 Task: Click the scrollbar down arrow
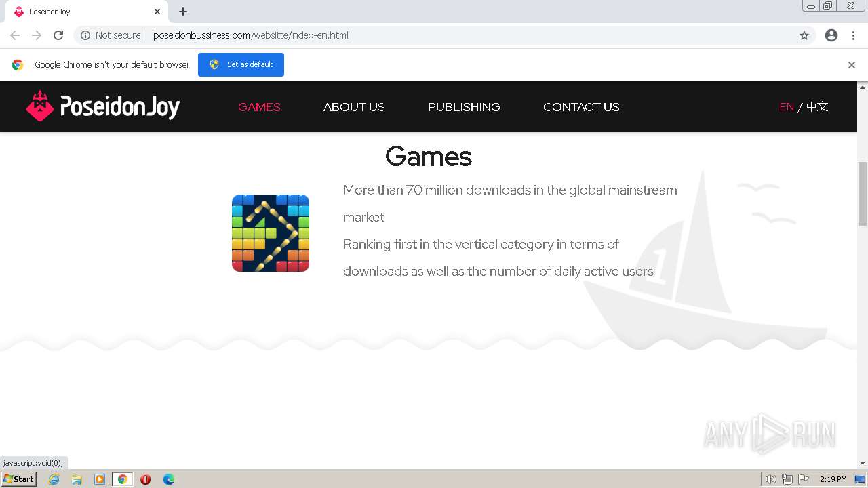click(863, 463)
